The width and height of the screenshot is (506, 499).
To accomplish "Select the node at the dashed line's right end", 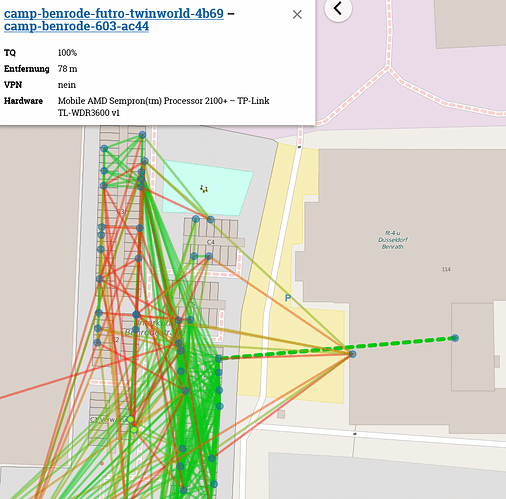I will [x=455, y=338].
